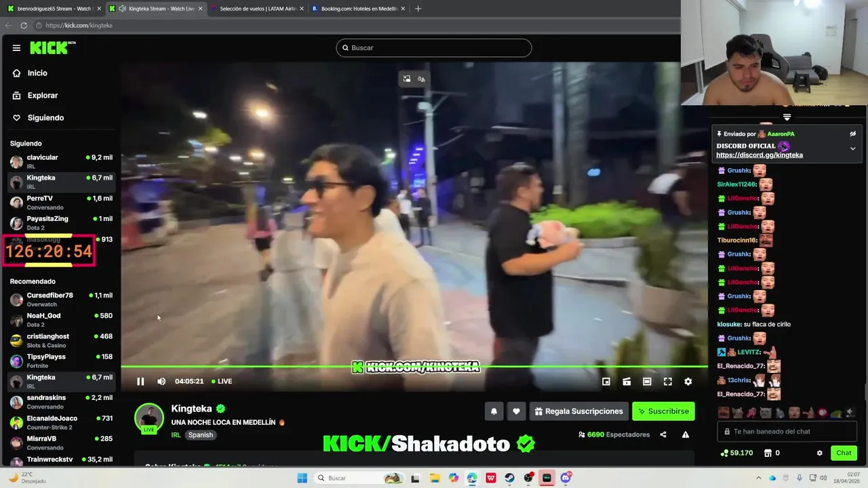Open Discord from the taskbar
868x488 pixels.
(x=566, y=478)
